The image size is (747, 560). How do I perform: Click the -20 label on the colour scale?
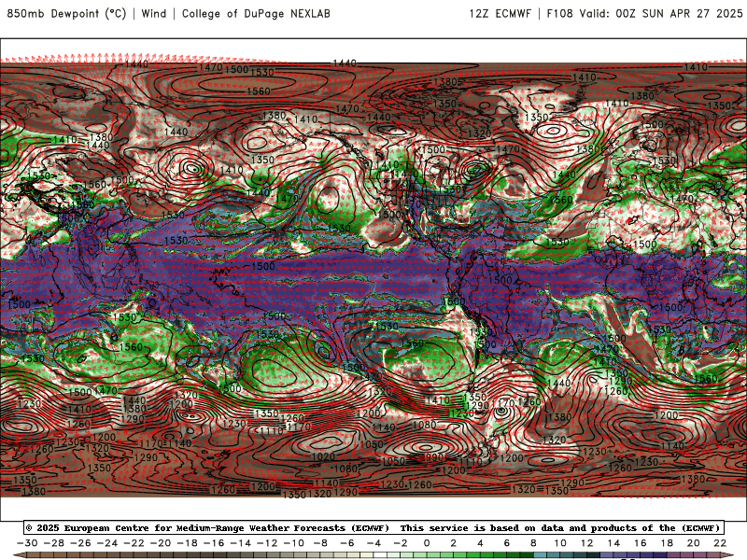pos(161,543)
